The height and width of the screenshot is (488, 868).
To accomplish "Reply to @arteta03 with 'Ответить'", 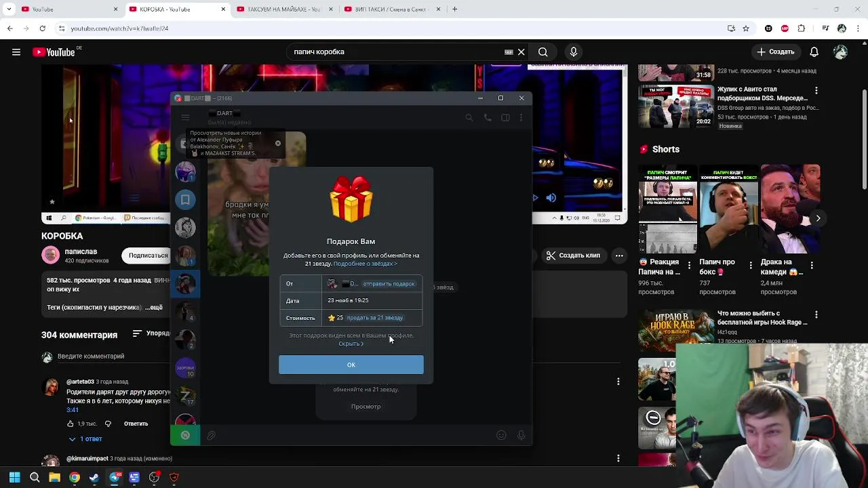I will 136,424.
